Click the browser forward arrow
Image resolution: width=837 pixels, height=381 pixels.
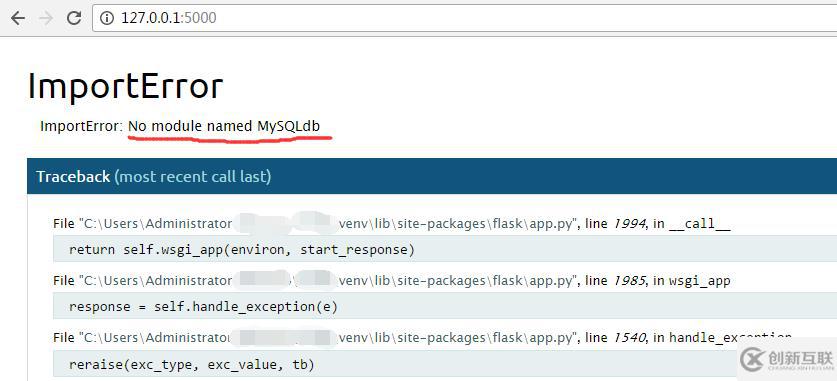point(46,18)
